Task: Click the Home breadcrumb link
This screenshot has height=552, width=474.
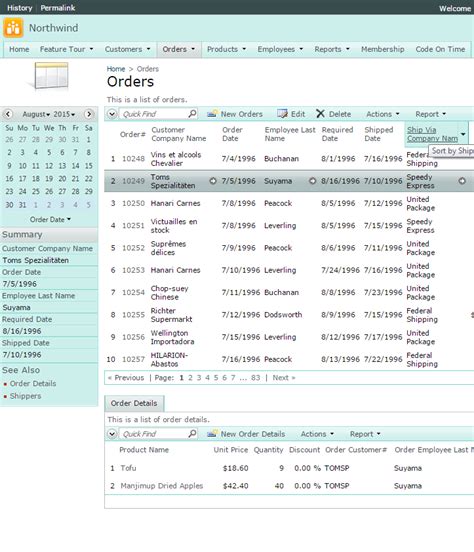Action: click(x=116, y=69)
